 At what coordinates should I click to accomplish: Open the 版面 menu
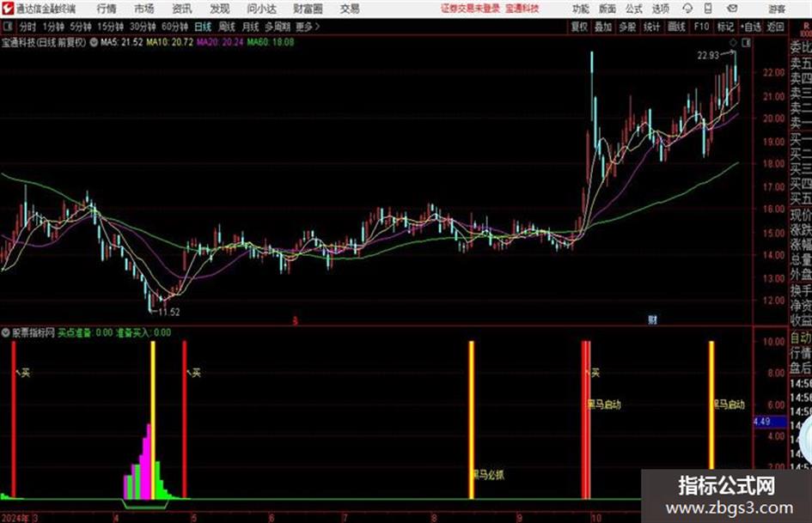tap(607, 9)
